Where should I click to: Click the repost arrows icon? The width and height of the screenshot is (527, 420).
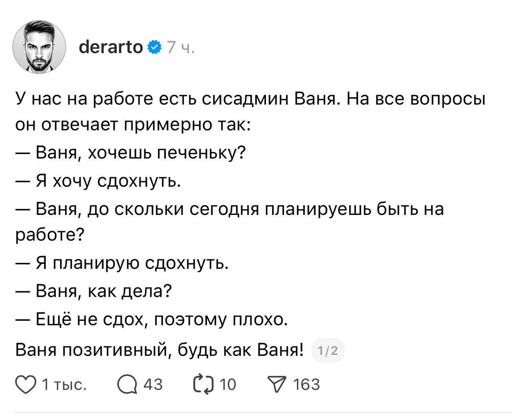(203, 385)
